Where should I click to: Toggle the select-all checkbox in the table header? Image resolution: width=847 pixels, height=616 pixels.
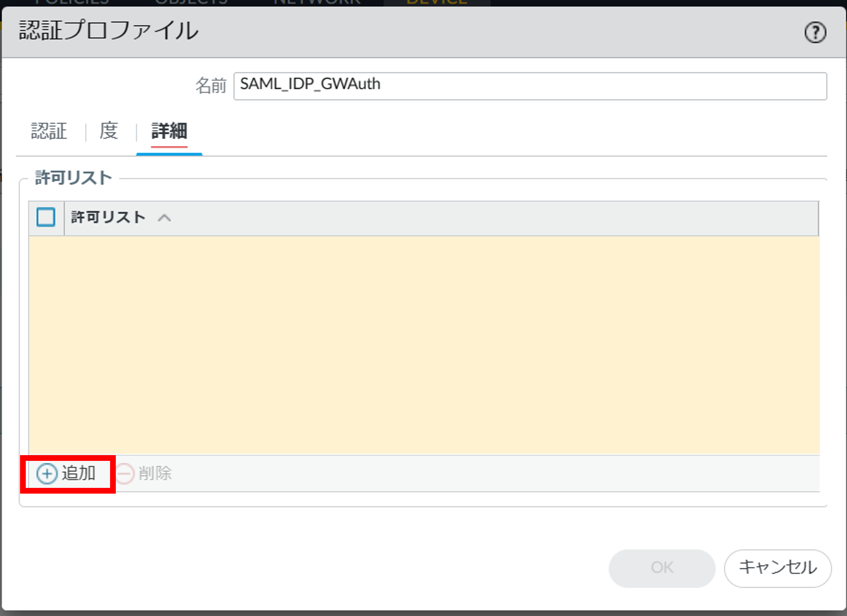pos(46,217)
